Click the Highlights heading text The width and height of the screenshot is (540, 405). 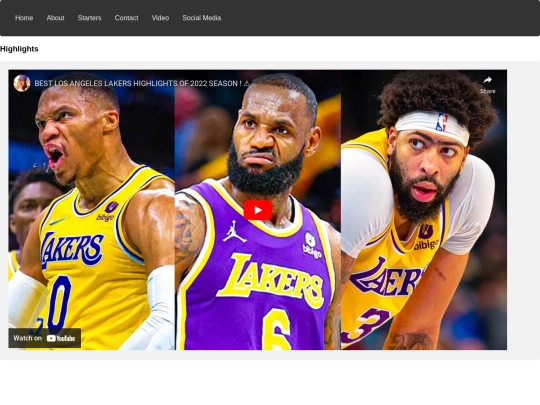[x=19, y=49]
